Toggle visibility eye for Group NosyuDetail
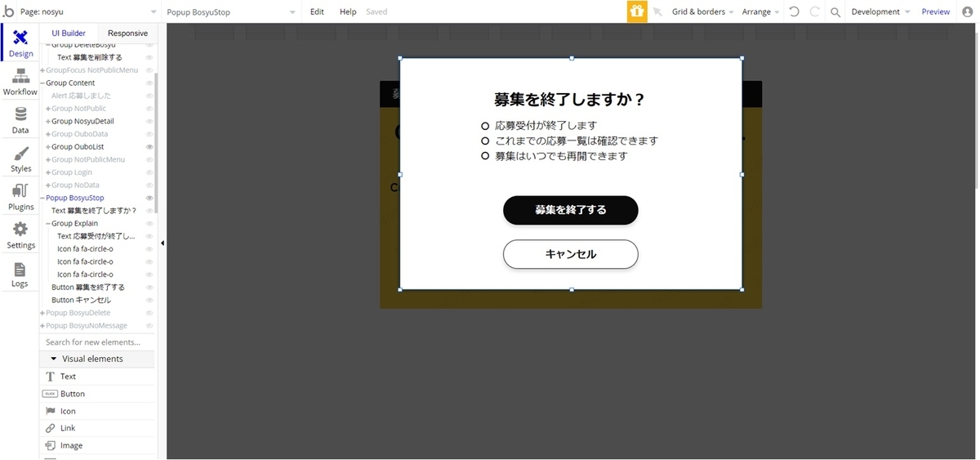The width and height of the screenshot is (980, 460). point(149,122)
